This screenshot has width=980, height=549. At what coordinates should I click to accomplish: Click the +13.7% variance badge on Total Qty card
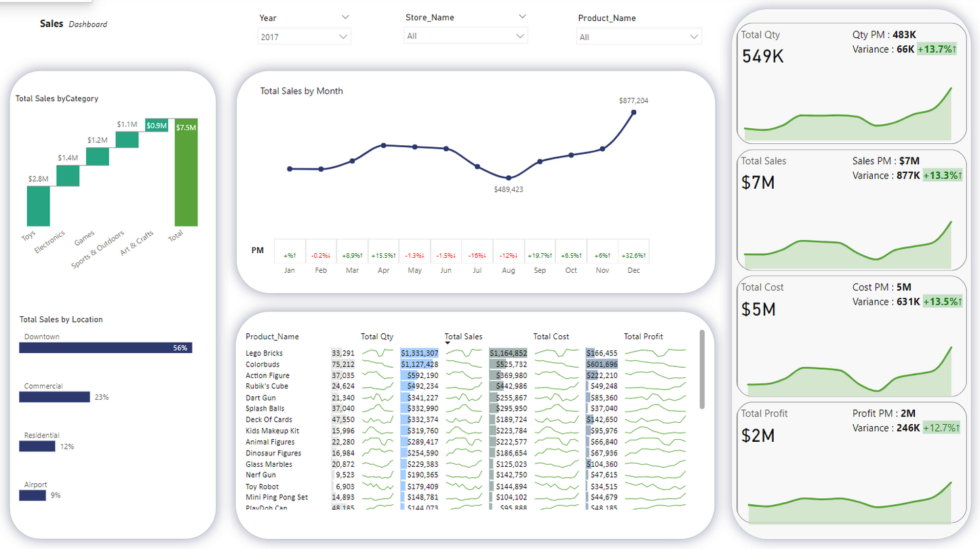click(x=937, y=49)
